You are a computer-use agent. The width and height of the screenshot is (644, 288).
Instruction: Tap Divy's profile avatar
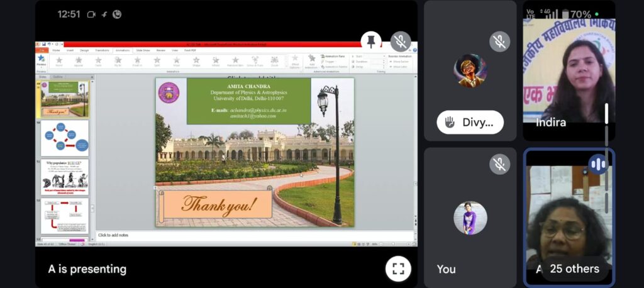pyautogui.click(x=470, y=70)
